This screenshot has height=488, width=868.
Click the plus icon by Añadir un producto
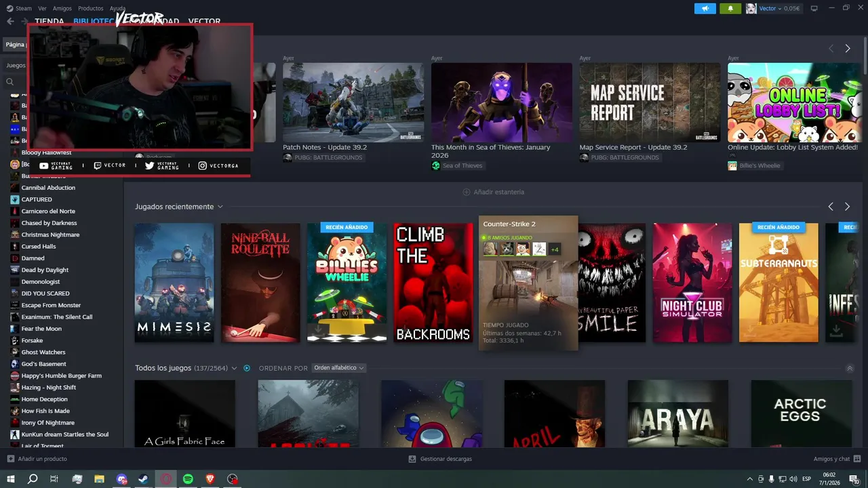[10, 459]
